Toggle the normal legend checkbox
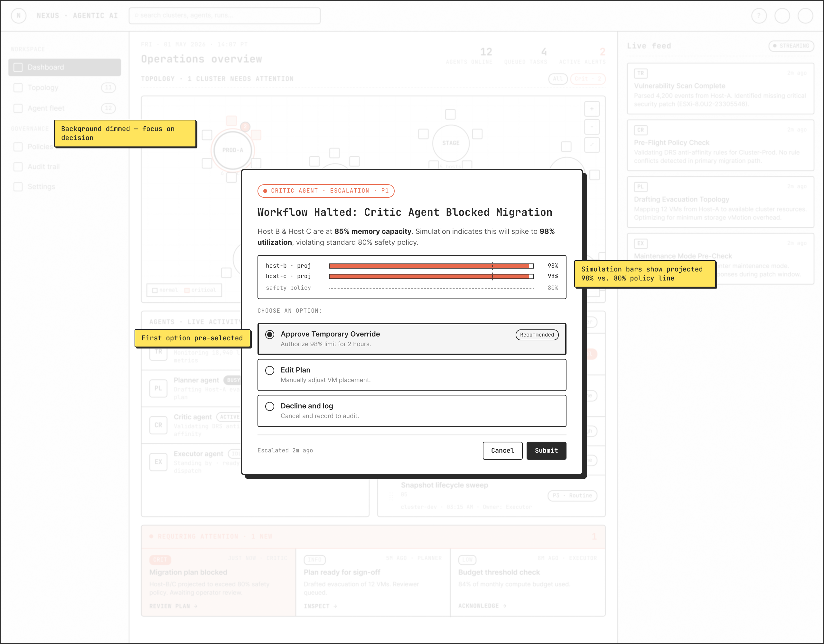 155,290
